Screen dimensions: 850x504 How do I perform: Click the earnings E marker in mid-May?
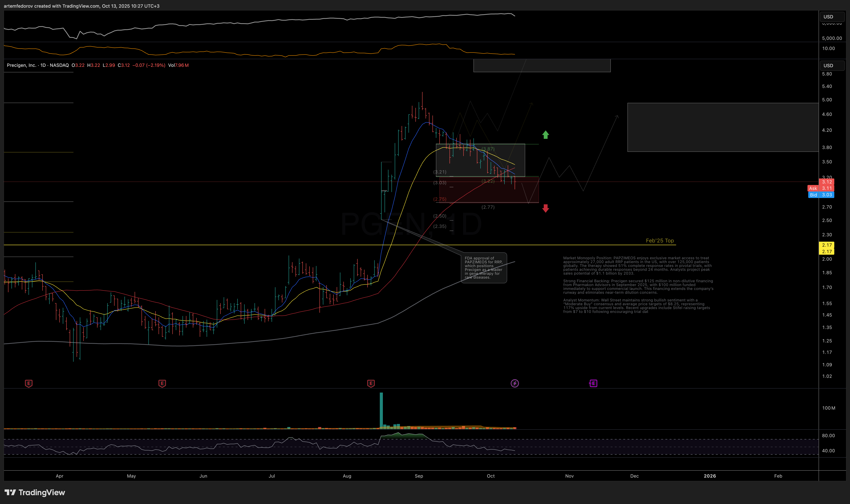(162, 383)
